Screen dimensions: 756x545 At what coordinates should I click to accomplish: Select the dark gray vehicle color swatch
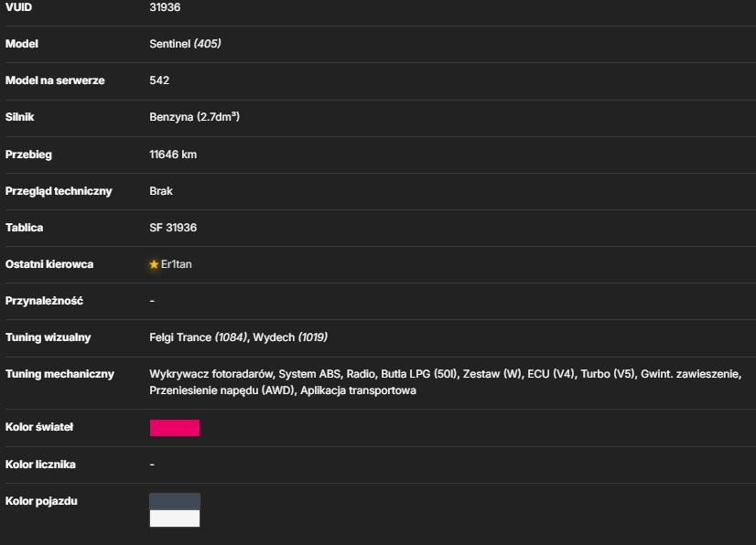click(175, 502)
